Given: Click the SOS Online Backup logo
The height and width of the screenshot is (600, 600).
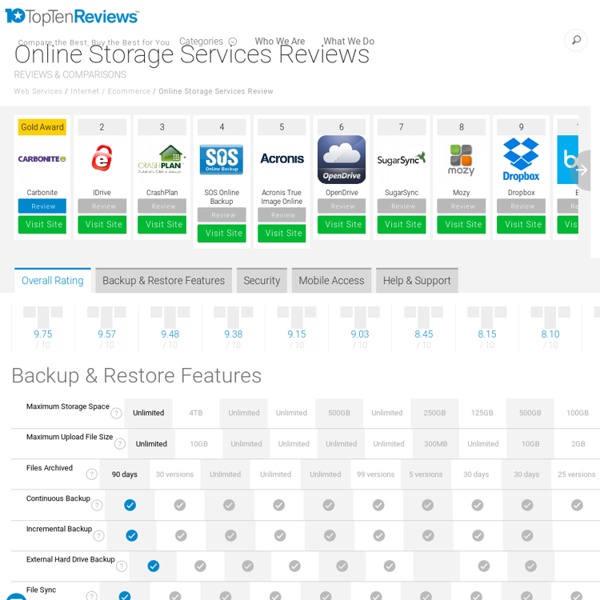Looking at the screenshot, I should point(222,159).
